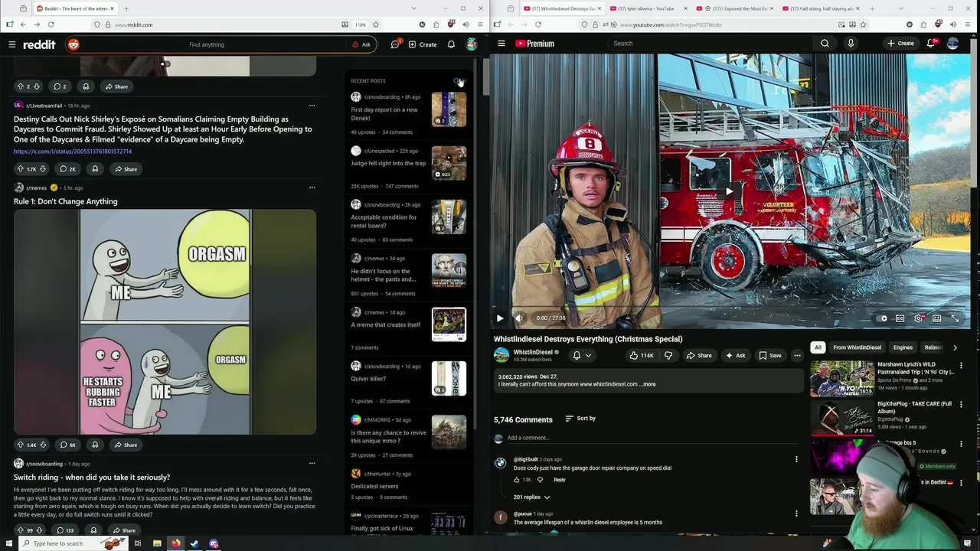This screenshot has width=980, height=551.
Task: Toggle closed captions on the video
Action: pyautogui.click(x=900, y=318)
